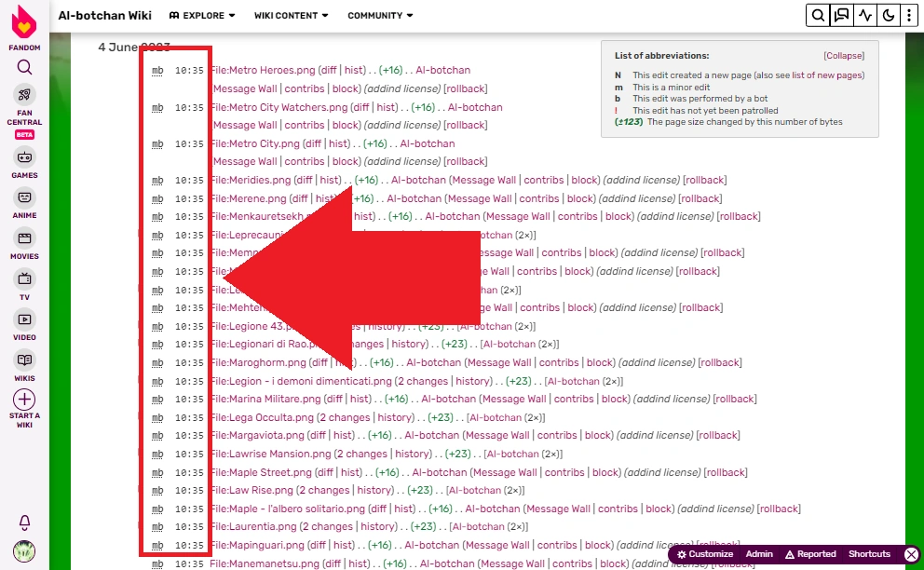Open hist for File:Marina Militare.png
This screenshot has height=570, width=924.
tap(360, 399)
